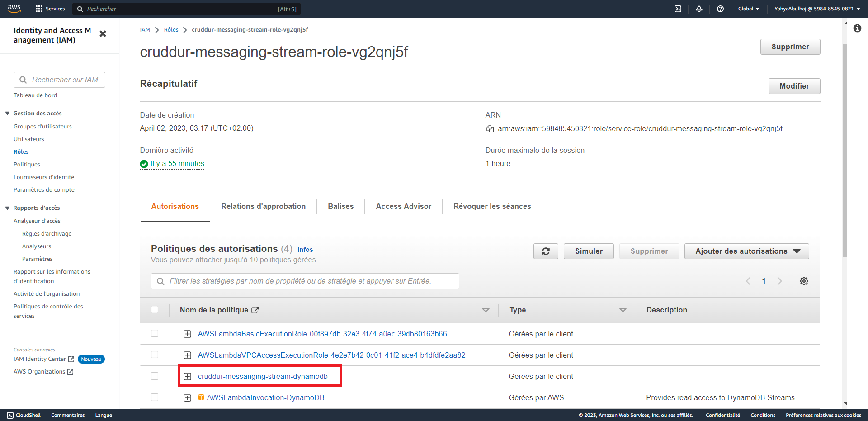Expand the AWSLambdaBasicExecutionRole policy row

(187, 334)
